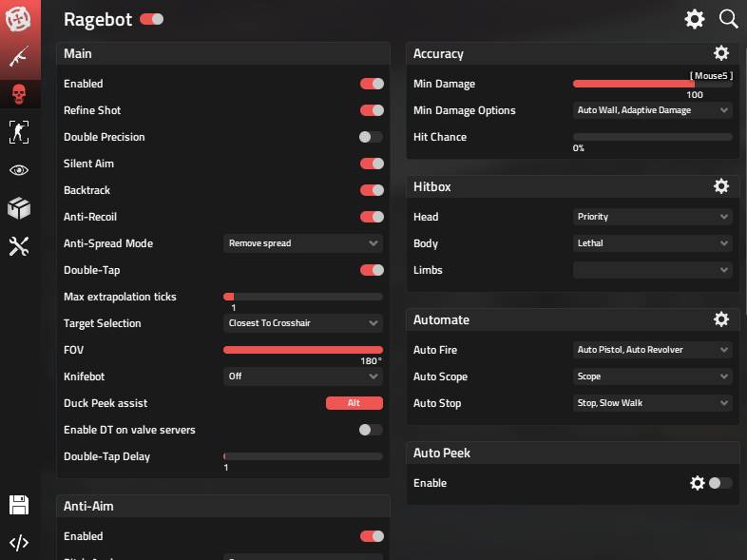Open the Min Damage Options dropdown
Screen dimensions: 747x560
pos(653,110)
